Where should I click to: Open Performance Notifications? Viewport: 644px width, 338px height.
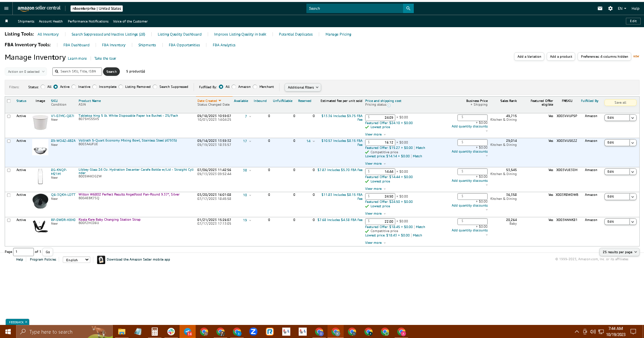88,21
